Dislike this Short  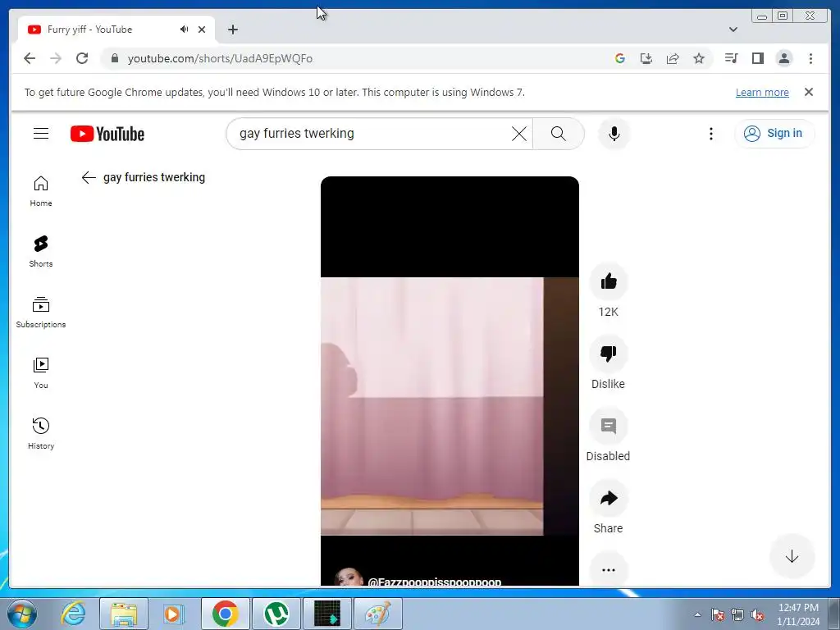click(608, 354)
